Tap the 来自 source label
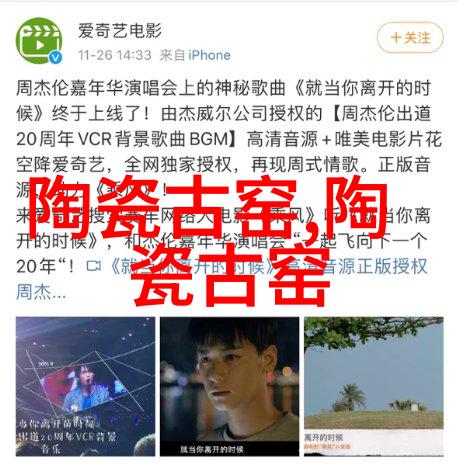This screenshot has height=466, width=459. coord(172,55)
